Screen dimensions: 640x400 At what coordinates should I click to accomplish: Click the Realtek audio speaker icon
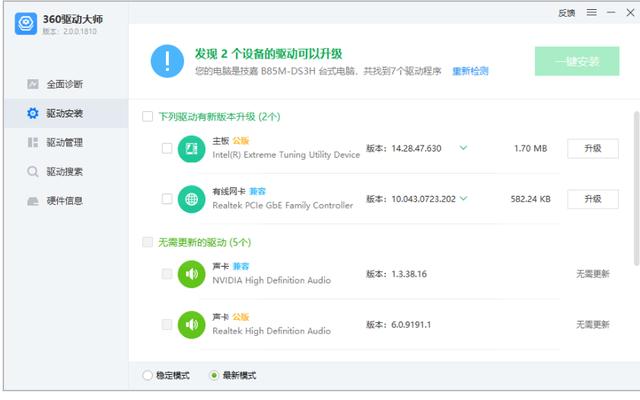[191, 325]
